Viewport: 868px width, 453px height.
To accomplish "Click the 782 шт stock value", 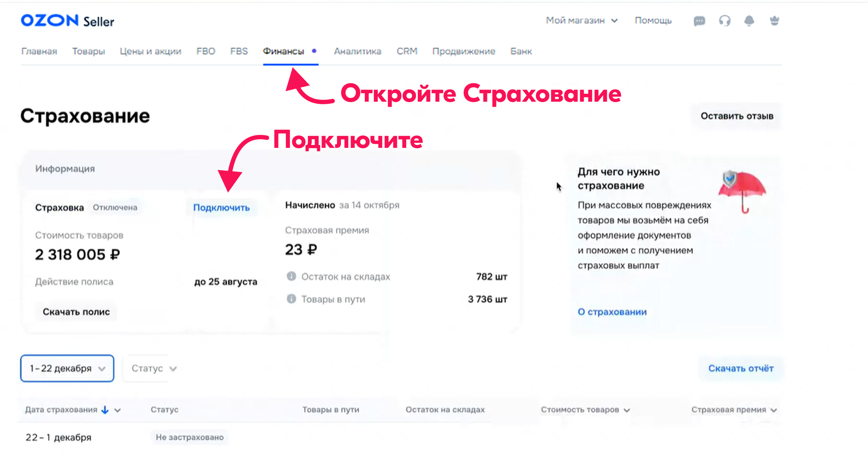I will coord(492,277).
